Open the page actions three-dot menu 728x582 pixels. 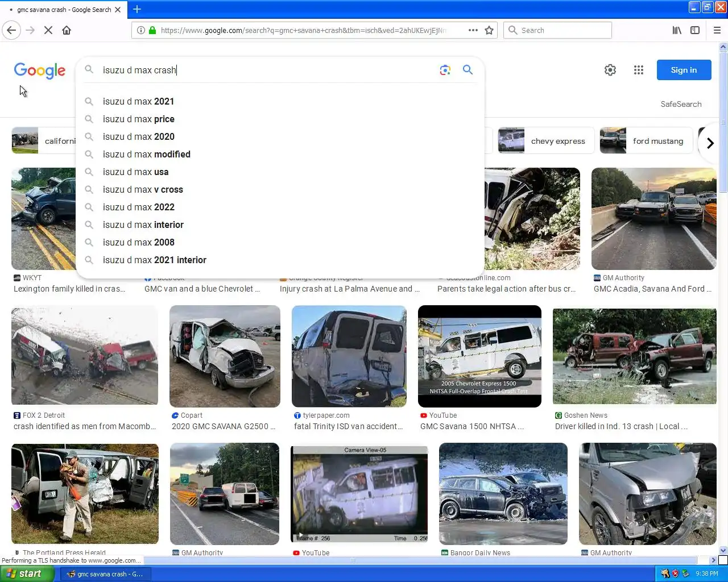[473, 30]
